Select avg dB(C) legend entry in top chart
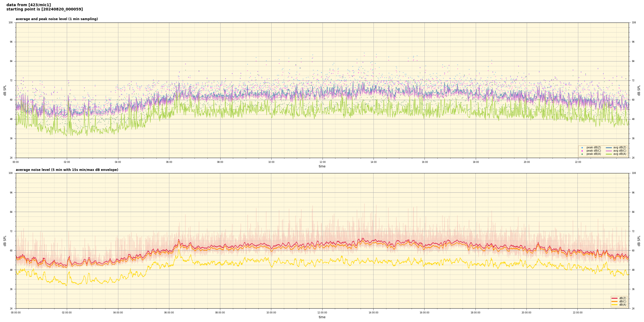 [x=620, y=151]
